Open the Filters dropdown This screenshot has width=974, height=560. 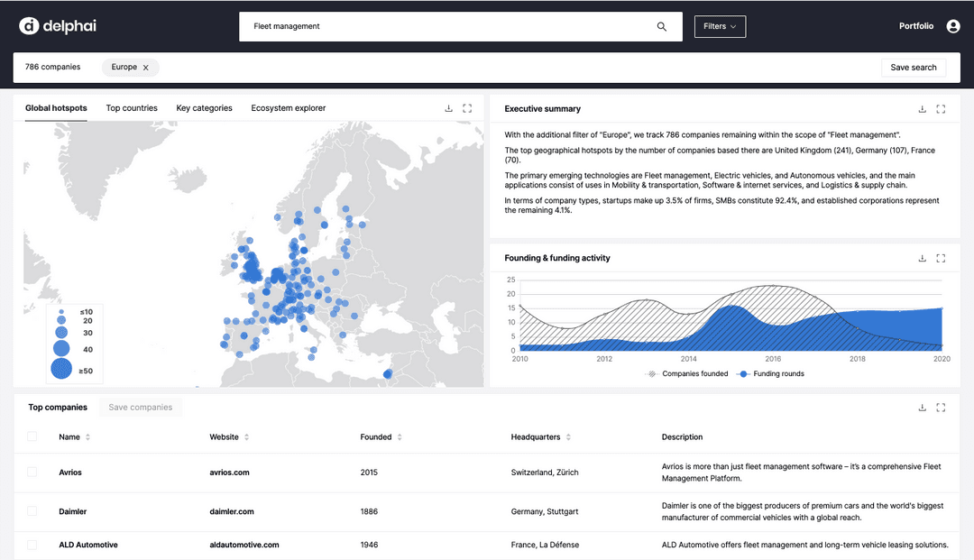[720, 27]
